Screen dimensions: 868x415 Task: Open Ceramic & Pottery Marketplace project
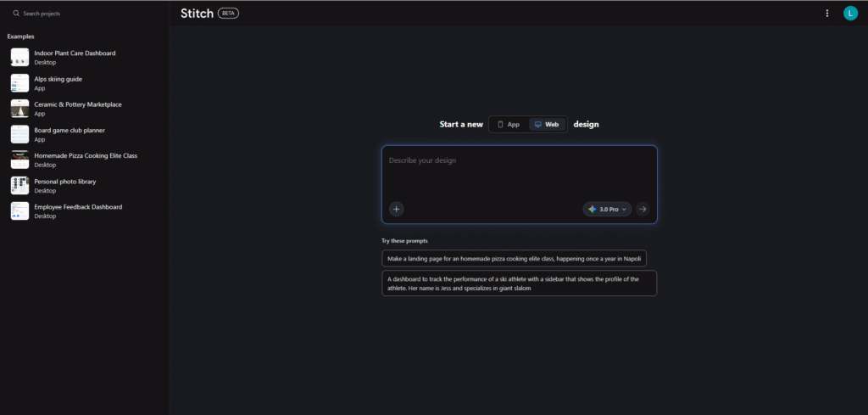point(77,104)
